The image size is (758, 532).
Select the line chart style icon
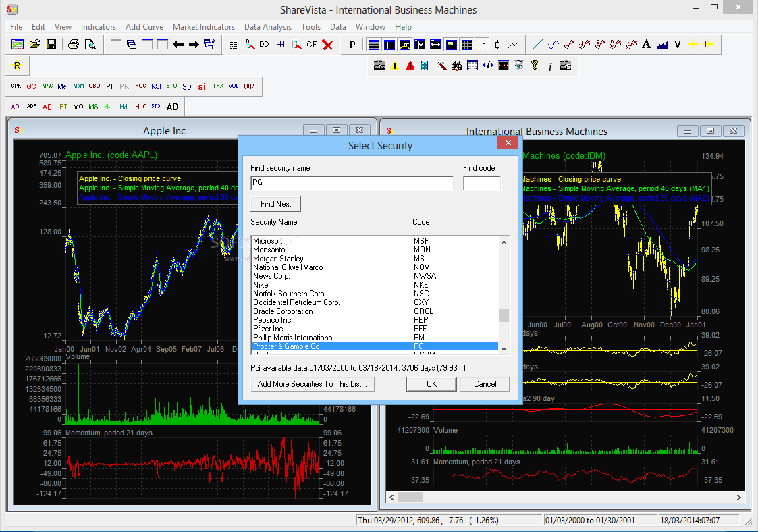(x=514, y=45)
